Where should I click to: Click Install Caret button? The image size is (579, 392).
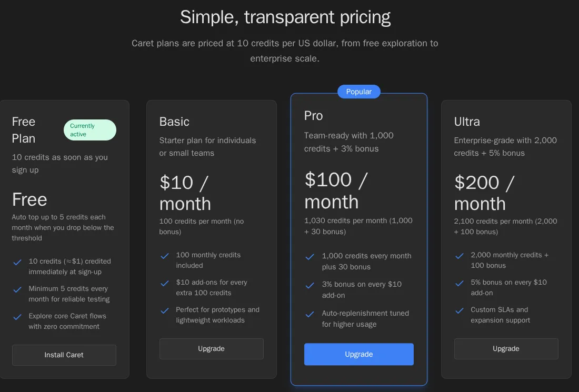pyautogui.click(x=64, y=355)
